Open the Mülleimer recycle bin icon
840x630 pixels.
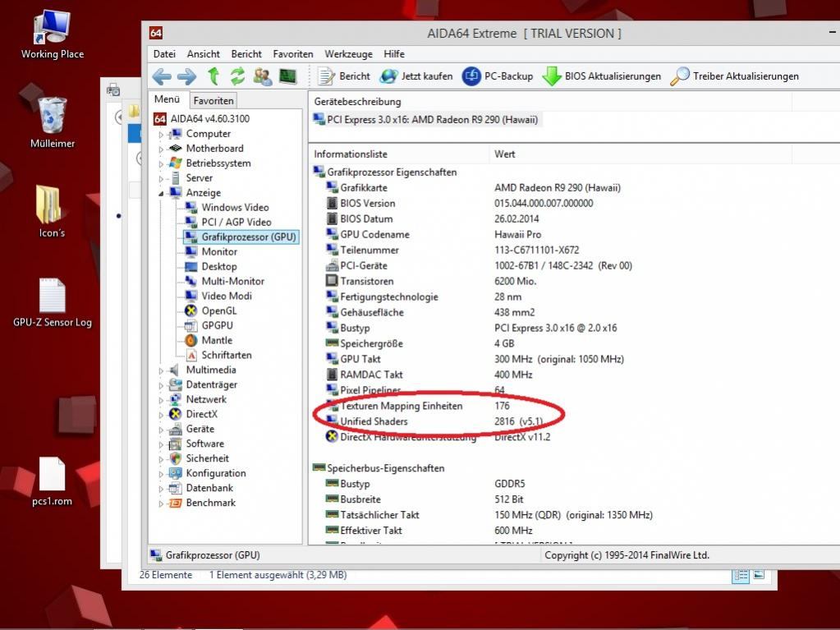point(52,122)
